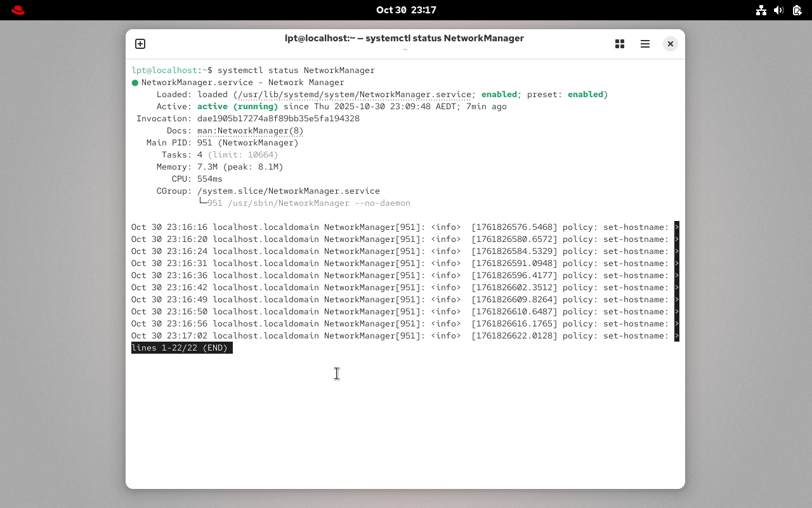Click the wired network status icon
The height and width of the screenshot is (508, 812).
point(761,10)
